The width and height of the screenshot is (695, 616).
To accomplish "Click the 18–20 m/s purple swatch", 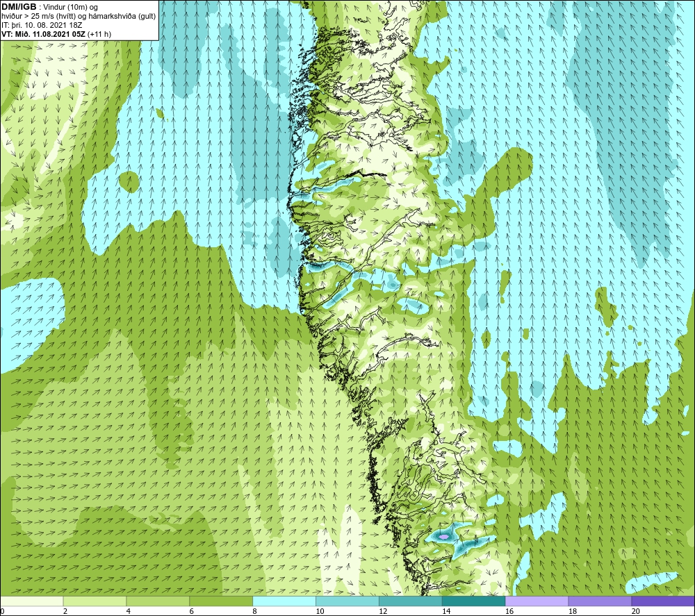I will [x=600, y=601].
